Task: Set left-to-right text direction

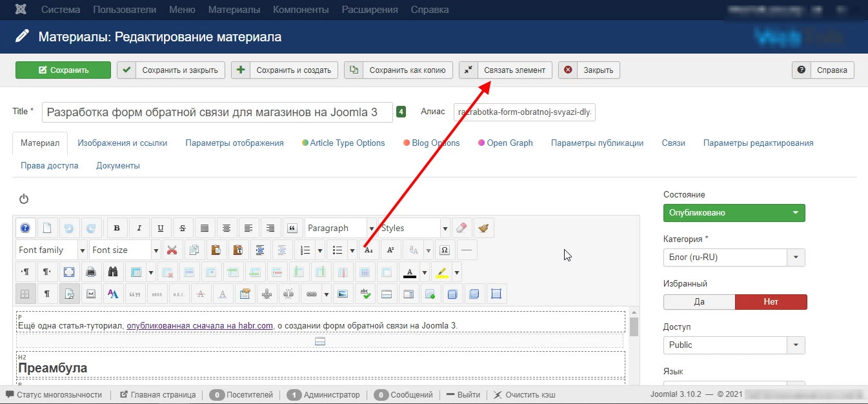Action: 25,272
